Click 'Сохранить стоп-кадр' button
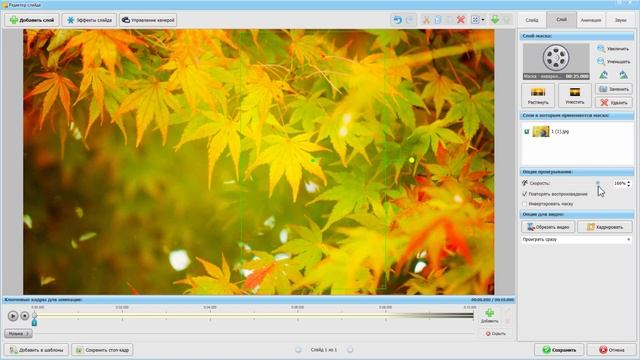 coord(102,350)
